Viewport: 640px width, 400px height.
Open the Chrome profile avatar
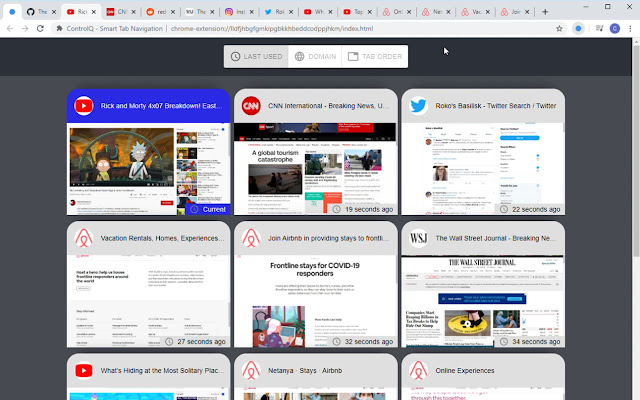[615, 29]
